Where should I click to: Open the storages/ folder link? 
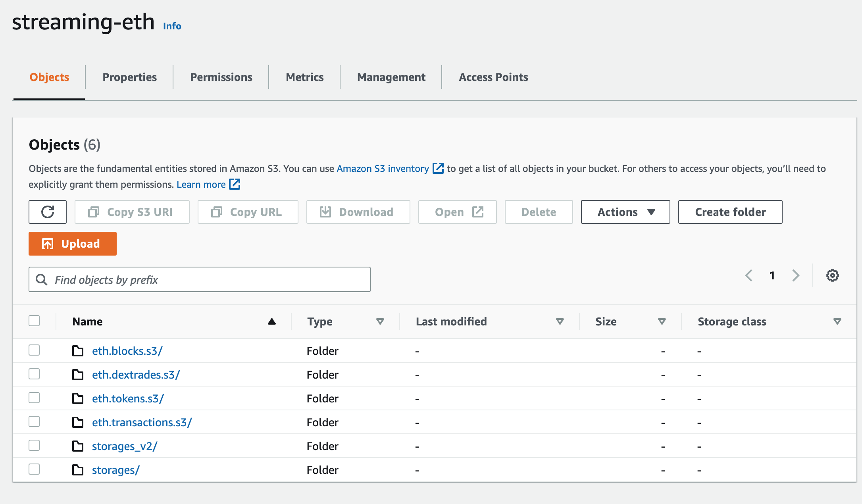click(115, 470)
